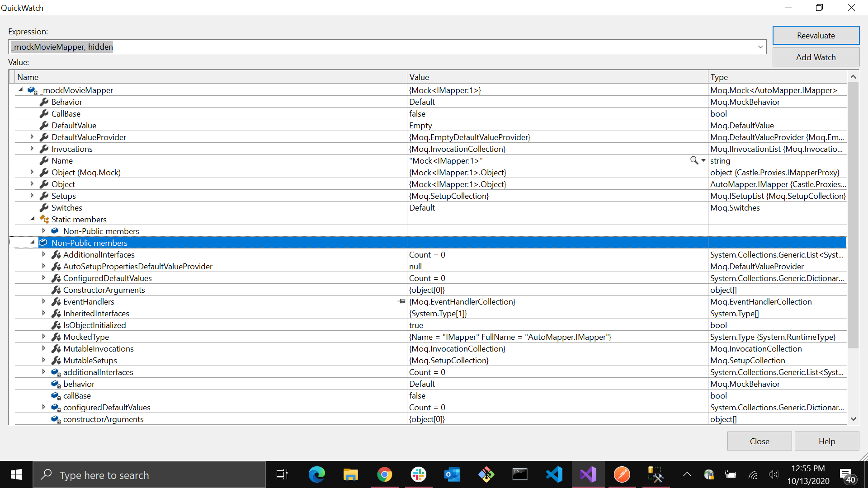Select the configuredDefaultValues row
The image size is (868, 488).
point(431,407)
